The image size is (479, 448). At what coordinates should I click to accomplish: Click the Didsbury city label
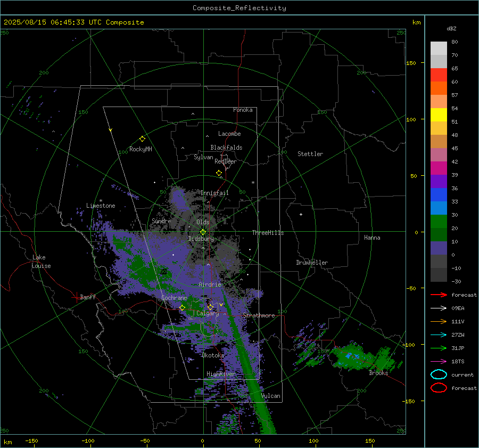[x=201, y=239]
